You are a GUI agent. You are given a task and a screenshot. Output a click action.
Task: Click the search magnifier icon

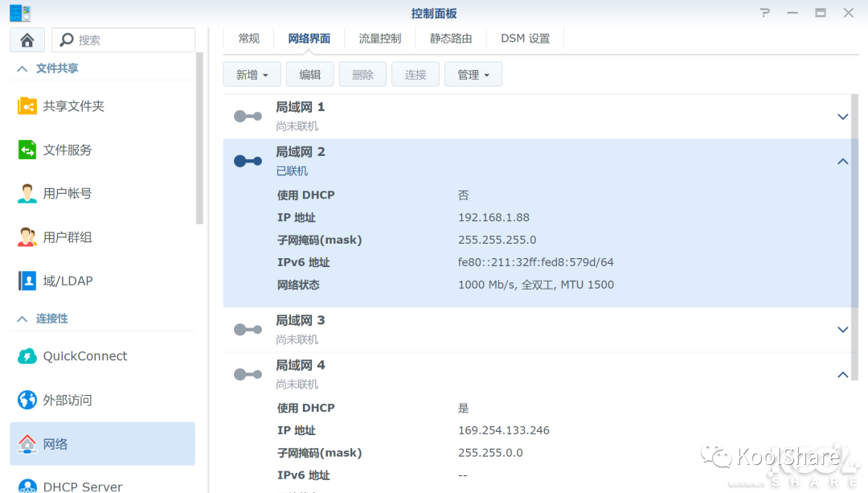[x=67, y=40]
